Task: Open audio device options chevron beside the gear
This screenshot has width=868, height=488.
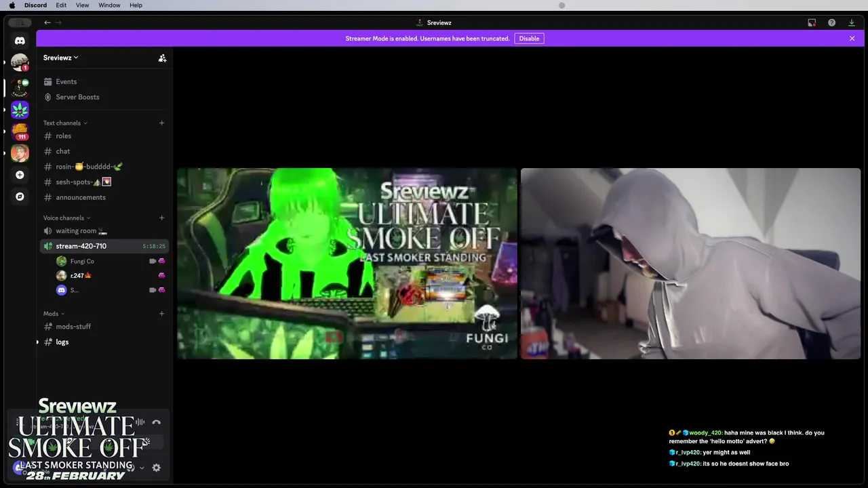Action: coord(142,468)
